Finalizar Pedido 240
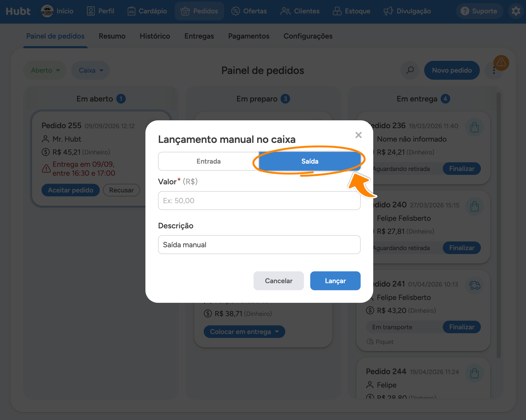Screen dimensions: 526x420 pyautogui.click(x=462, y=248)
